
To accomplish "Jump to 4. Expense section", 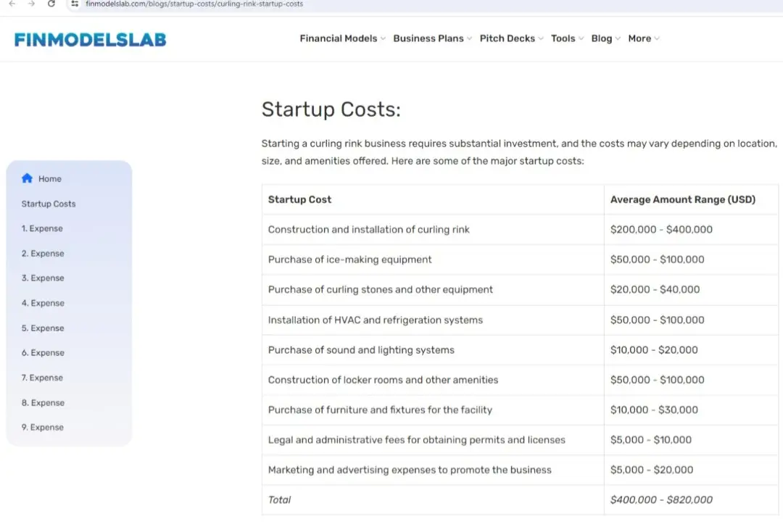I will (x=43, y=303).
